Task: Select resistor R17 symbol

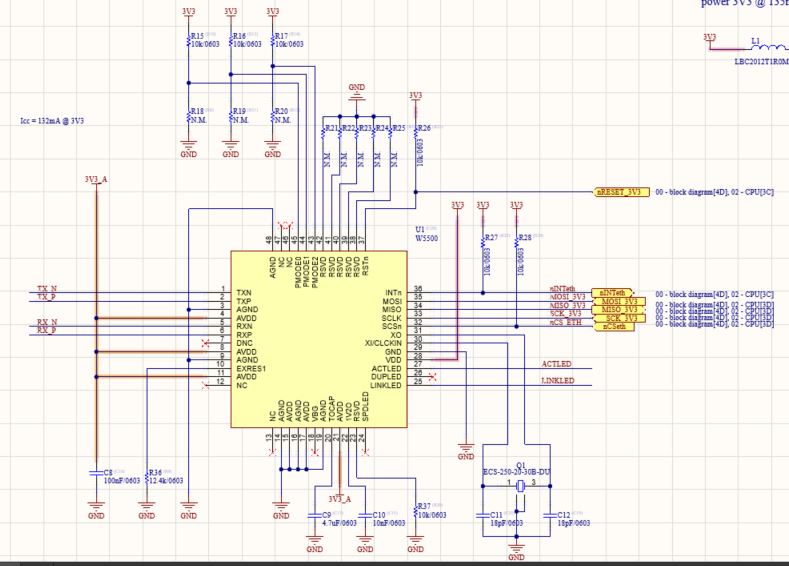Action: (x=273, y=40)
